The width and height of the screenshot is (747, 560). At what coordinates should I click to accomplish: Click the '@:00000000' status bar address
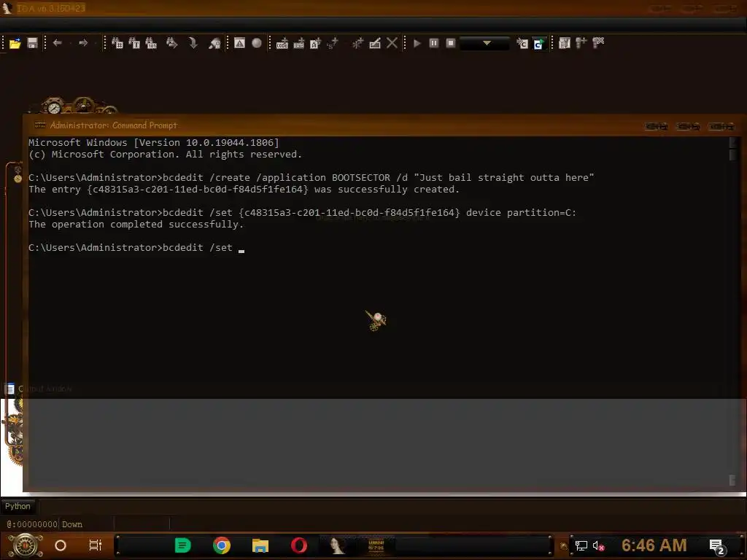pyautogui.click(x=32, y=524)
